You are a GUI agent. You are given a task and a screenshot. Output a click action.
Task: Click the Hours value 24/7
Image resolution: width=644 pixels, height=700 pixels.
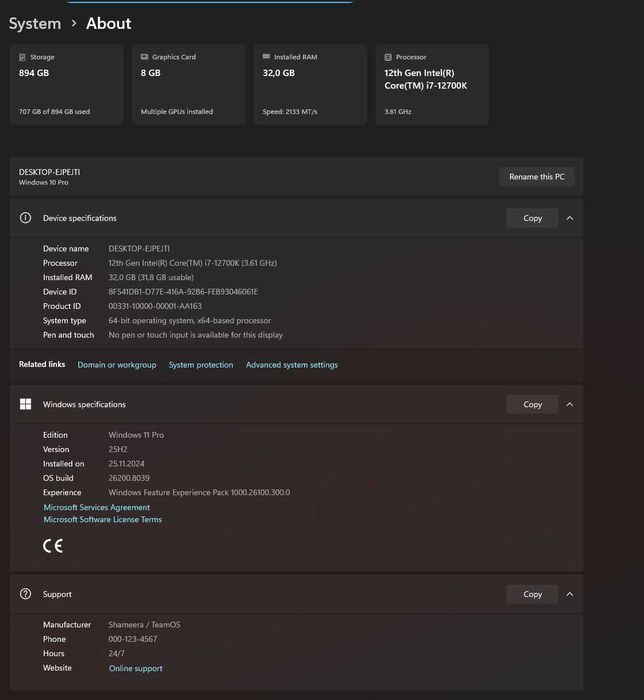click(116, 653)
